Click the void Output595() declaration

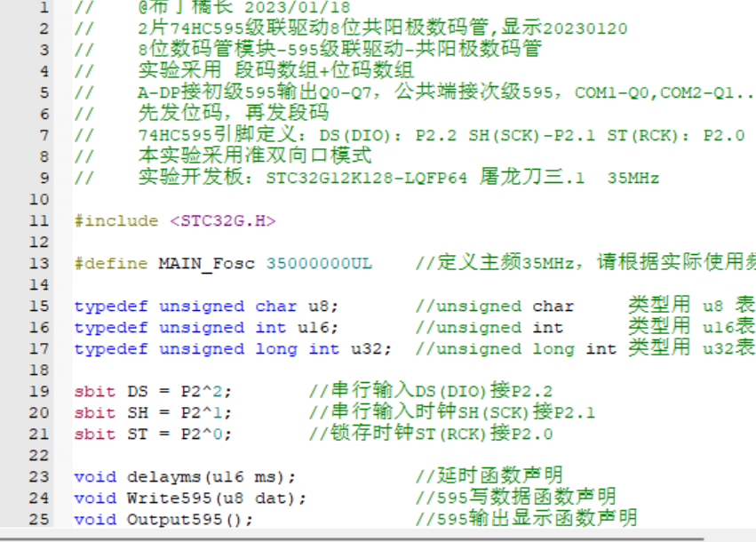point(164,519)
